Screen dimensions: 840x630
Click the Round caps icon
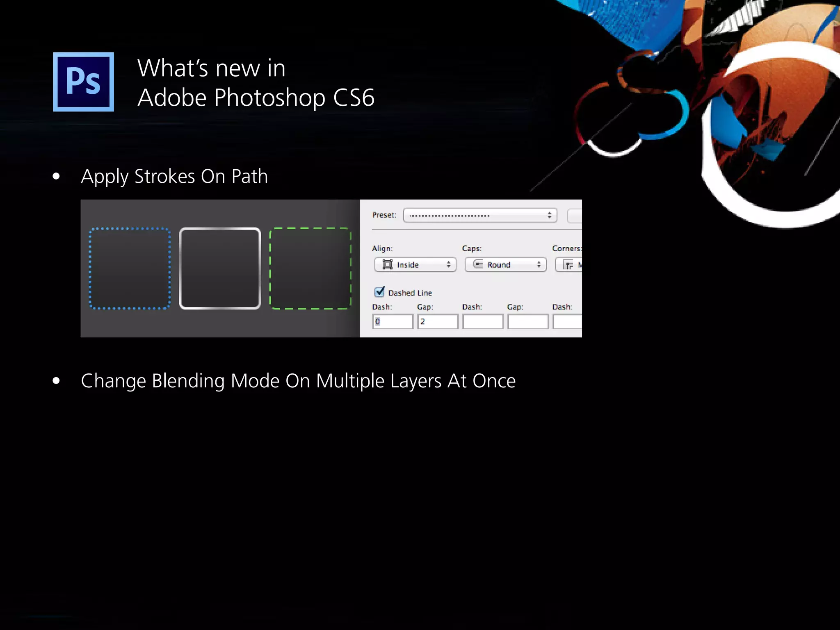478,264
